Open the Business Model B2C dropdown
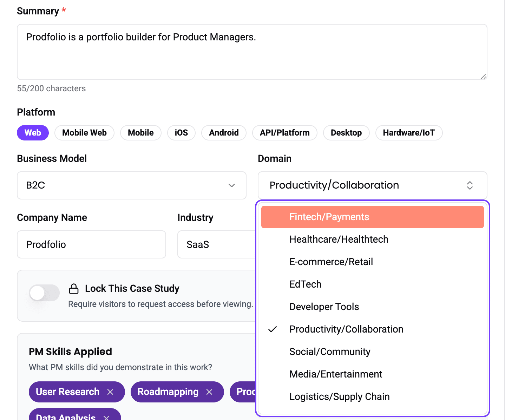Image resolution: width=505 pixels, height=420 pixels. click(x=132, y=185)
